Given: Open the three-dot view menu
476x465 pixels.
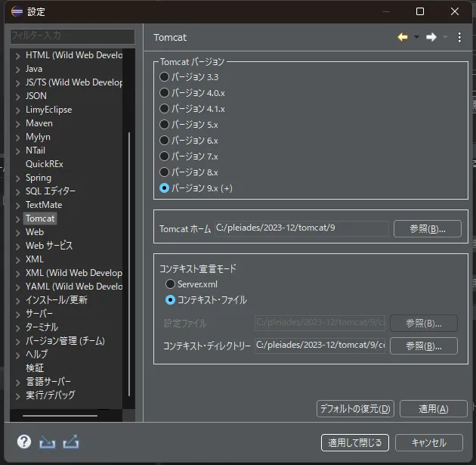Looking at the screenshot, I should click(x=459, y=37).
